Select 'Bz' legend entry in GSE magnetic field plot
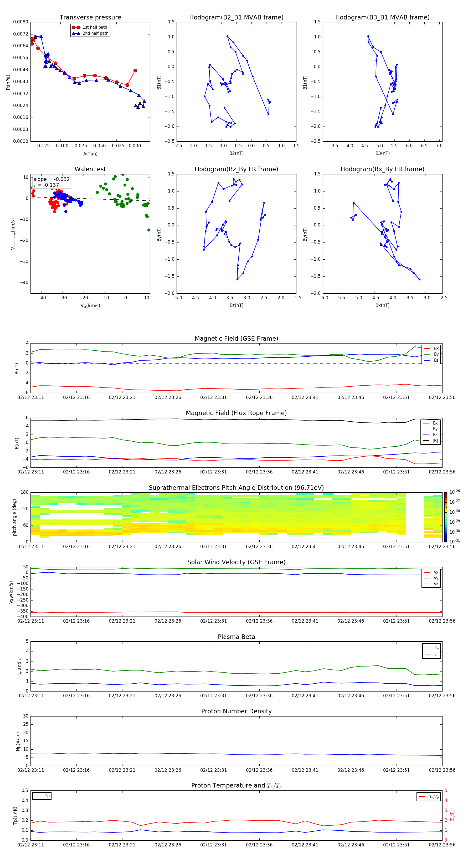Screen dimensions: 473x868 (x=431, y=360)
